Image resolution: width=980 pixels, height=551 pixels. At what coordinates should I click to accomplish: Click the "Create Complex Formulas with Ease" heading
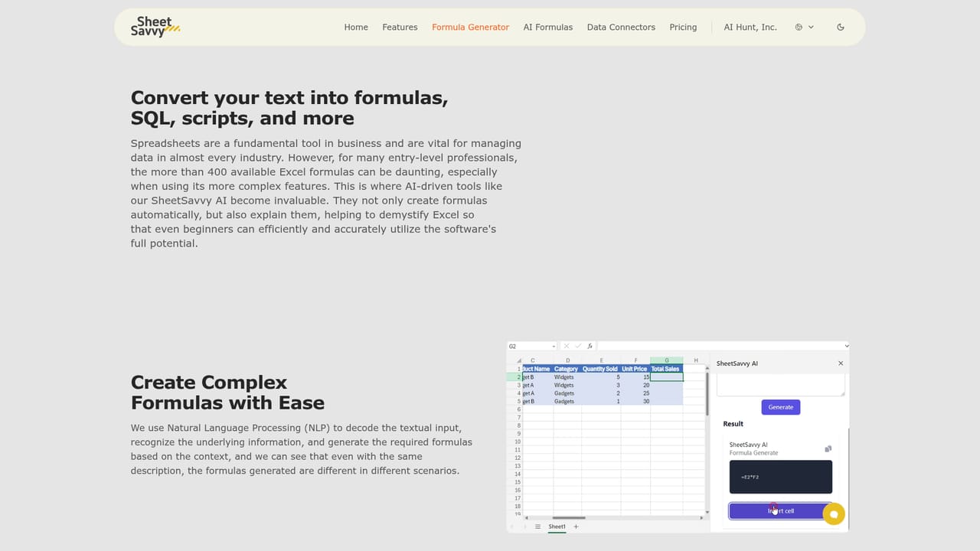(x=227, y=393)
